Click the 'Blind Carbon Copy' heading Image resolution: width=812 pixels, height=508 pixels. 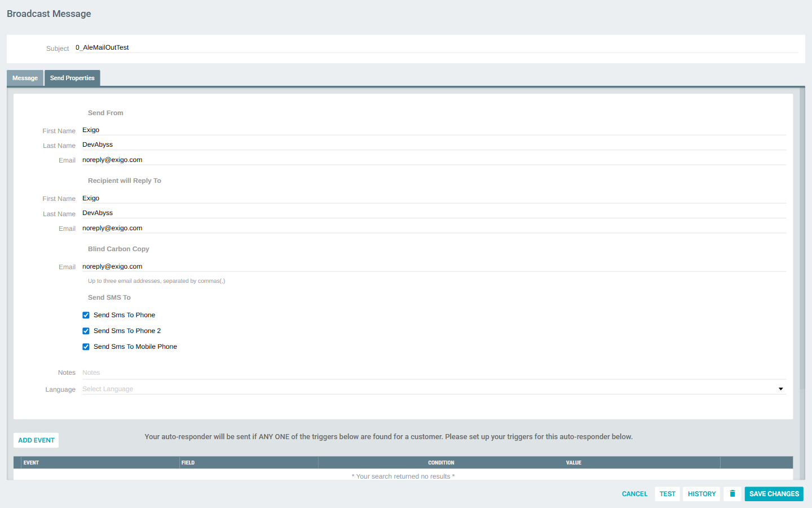click(x=118, y=249)
